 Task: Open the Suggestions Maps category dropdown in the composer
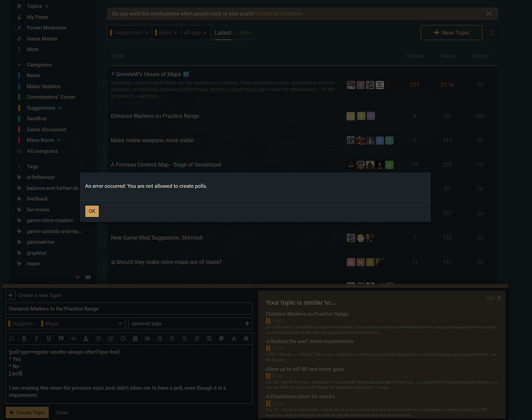[65, 323]
